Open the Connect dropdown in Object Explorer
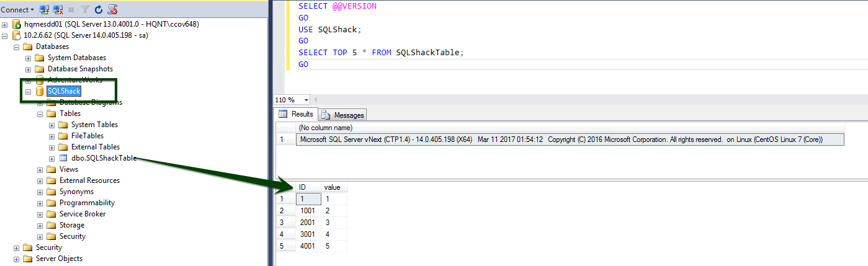The image size is (868, 266). pos(18,9)
